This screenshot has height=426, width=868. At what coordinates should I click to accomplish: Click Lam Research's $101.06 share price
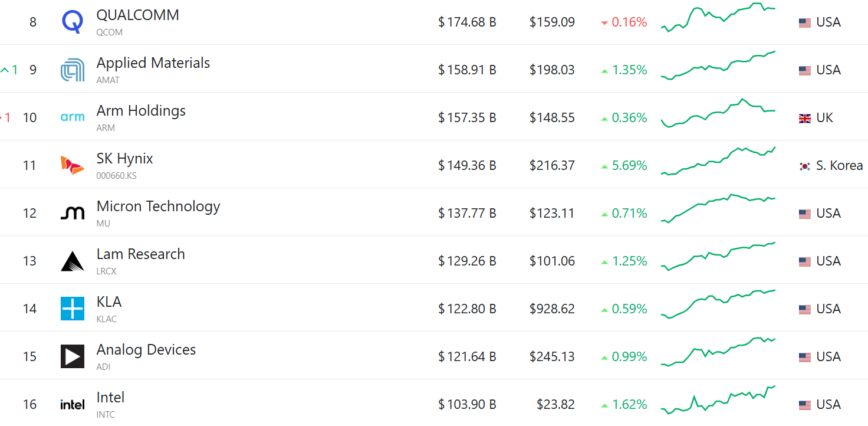[x=552, y=261]
